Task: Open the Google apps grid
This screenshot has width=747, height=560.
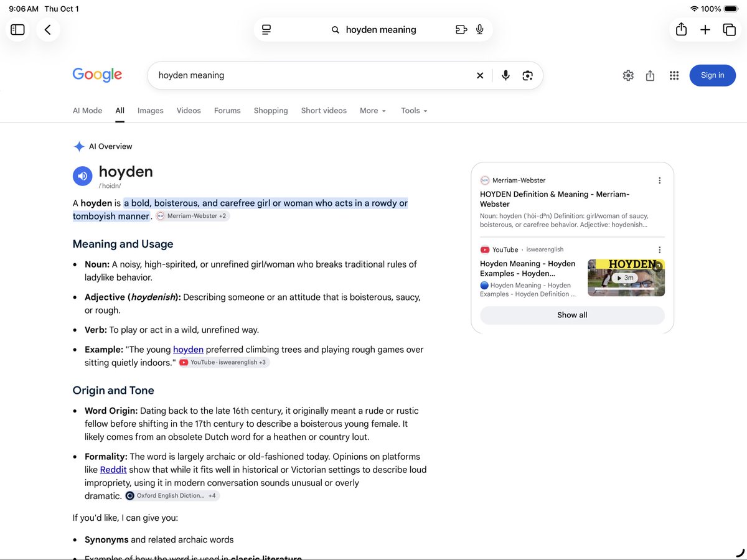Action: pyautogui.click(x=674, y=75)
